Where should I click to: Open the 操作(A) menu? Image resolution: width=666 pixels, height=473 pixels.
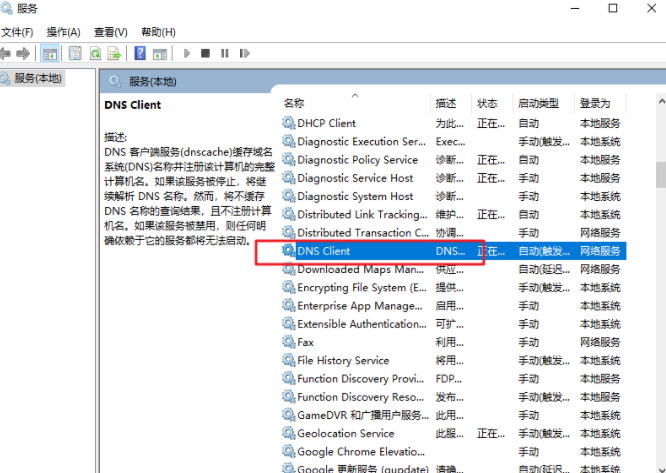[x=63, y=32]
